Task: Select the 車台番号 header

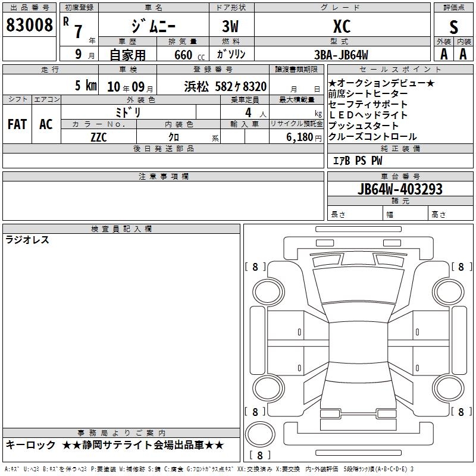Action: [400, 176]
